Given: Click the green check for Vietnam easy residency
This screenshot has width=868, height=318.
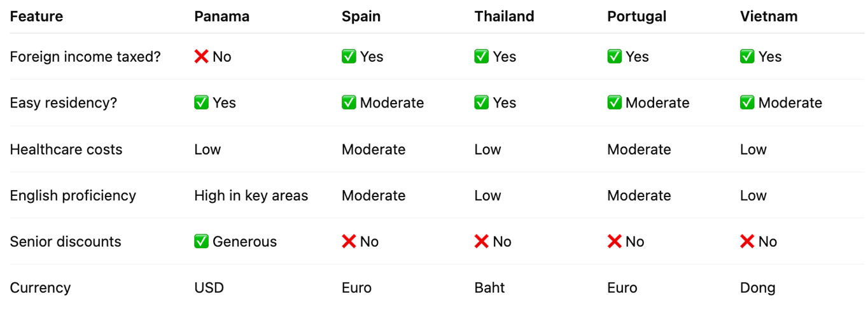Looking at the screenshot, I should pyautogui.click(x=747, y=103).
